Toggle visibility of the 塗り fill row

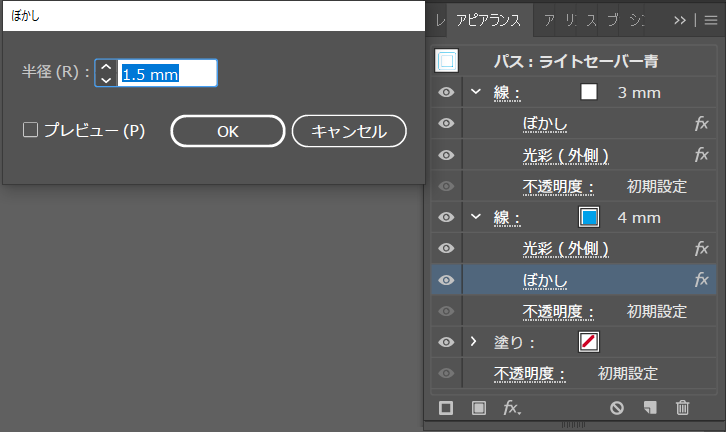point(446,342)
